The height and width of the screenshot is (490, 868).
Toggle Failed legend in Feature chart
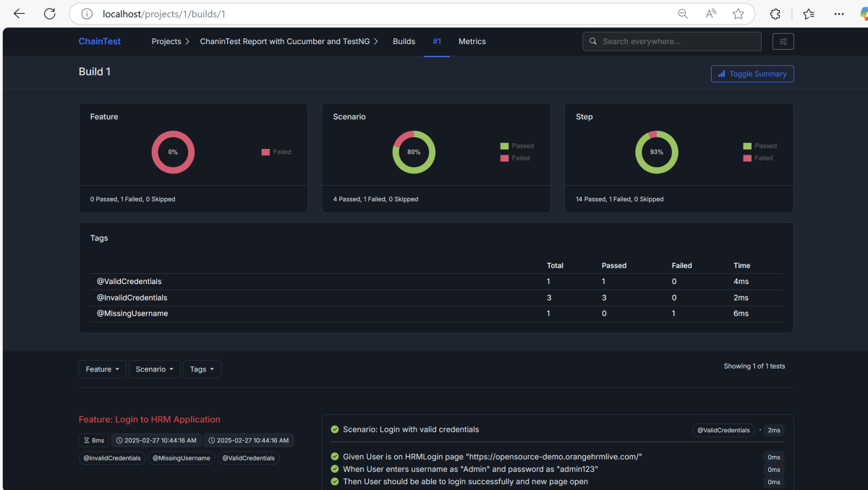(276, 152)
